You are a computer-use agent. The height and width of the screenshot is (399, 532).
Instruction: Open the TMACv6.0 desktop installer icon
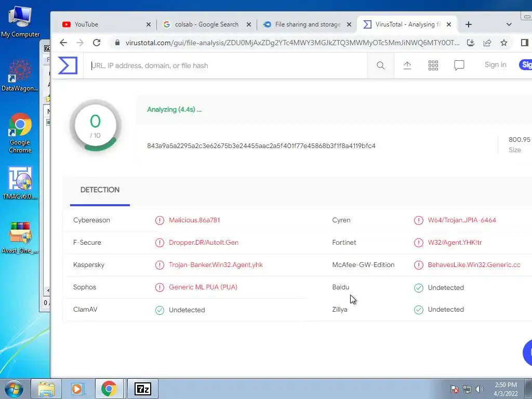coord(20,183)
